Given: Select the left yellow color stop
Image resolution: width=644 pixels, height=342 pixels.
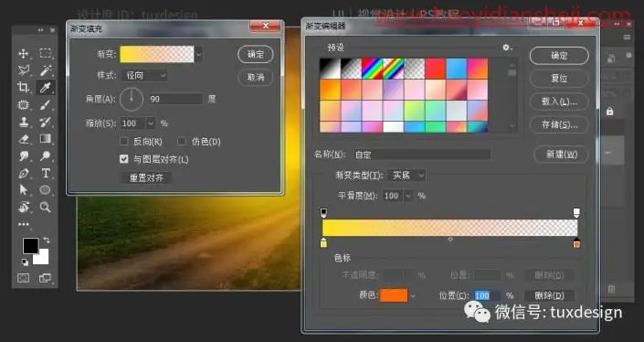Looking at the screenshot, I should 323,243.
